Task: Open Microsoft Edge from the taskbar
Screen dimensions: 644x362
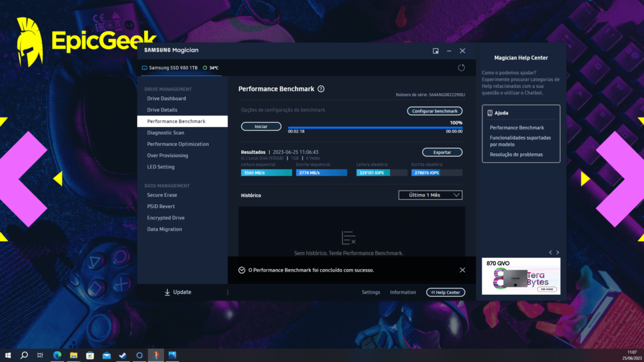Action: tap(57, 355)
